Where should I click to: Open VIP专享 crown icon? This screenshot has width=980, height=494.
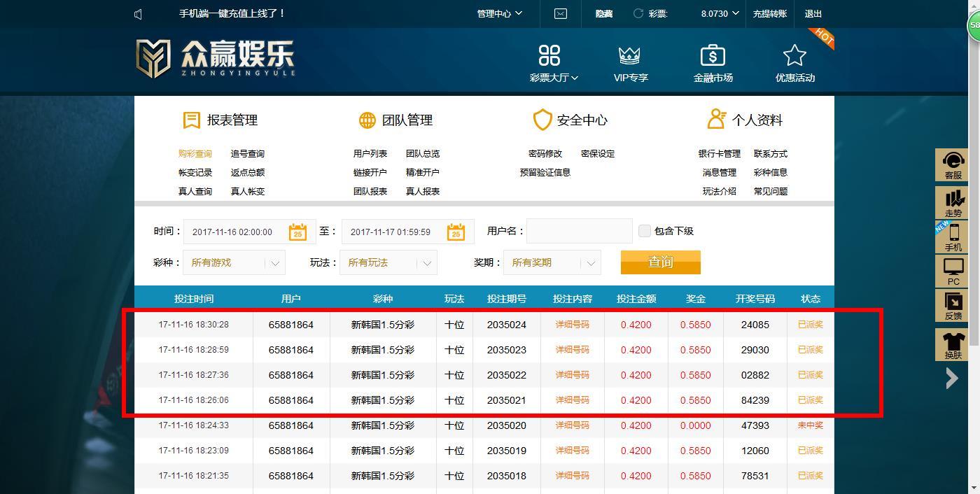pos(630,55)
